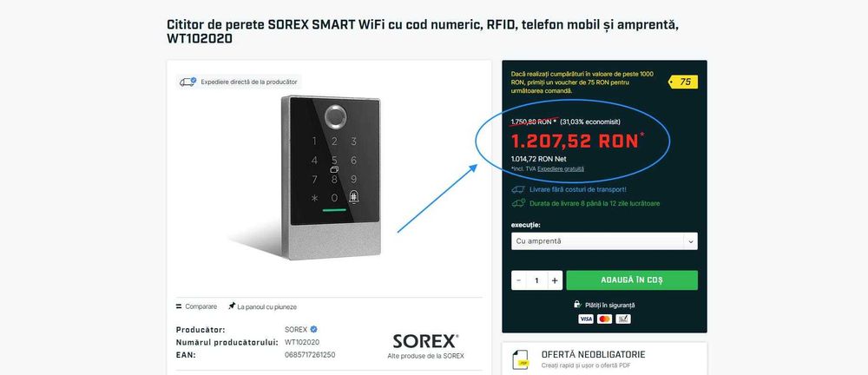Click the Mastercard payment icon

pyautogui.click(x=604, y=319)
